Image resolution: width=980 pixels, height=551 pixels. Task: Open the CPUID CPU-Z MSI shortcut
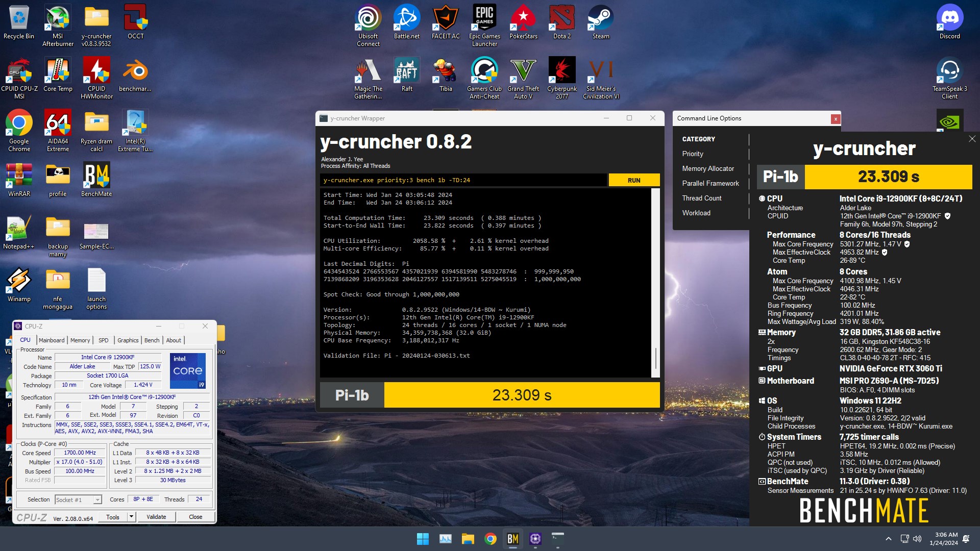pos(19,78)
